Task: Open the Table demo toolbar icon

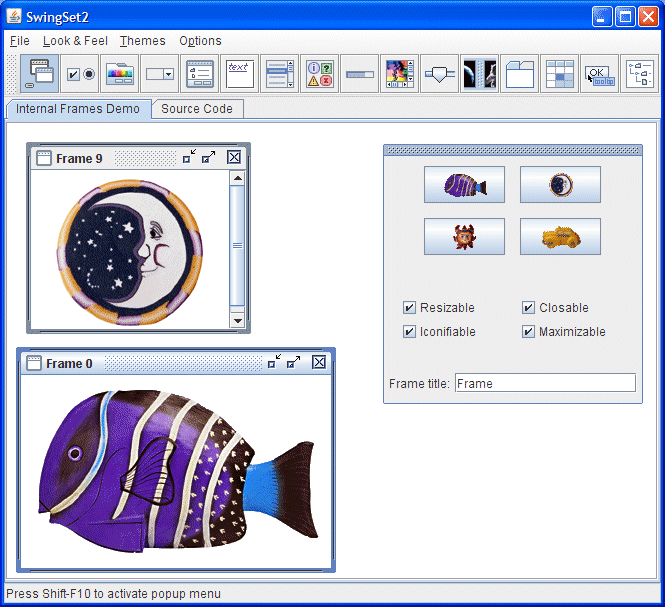Action: [x=559, y=74]
